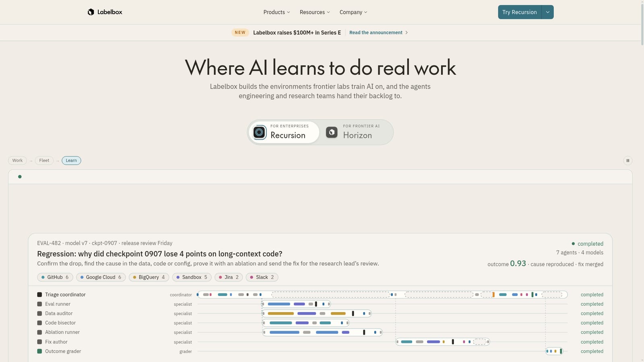Click the NEW badge in announcement bar
Viewport: 644px width, 362px height.
240,33
